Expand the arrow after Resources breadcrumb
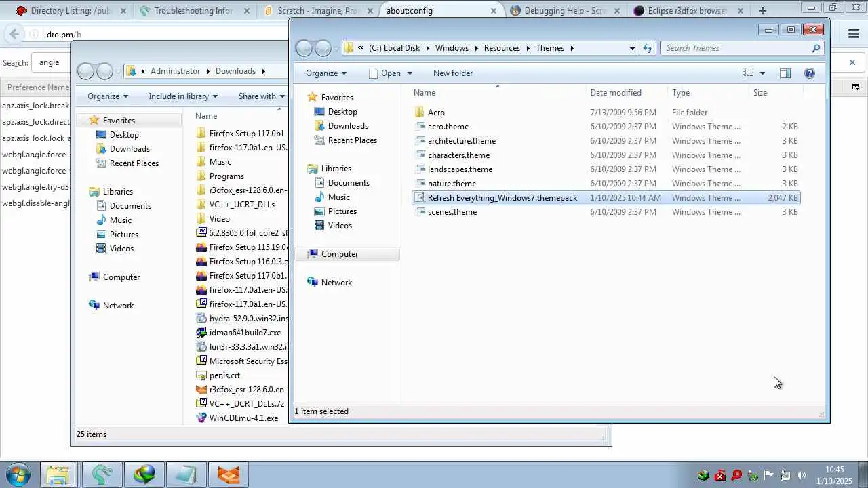 pos(528,48)
